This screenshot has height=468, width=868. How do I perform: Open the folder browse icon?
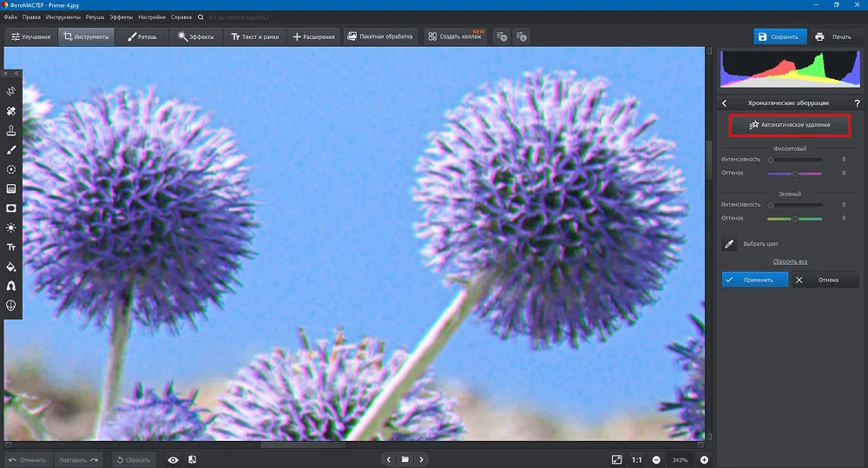click(x=405, y=459)
